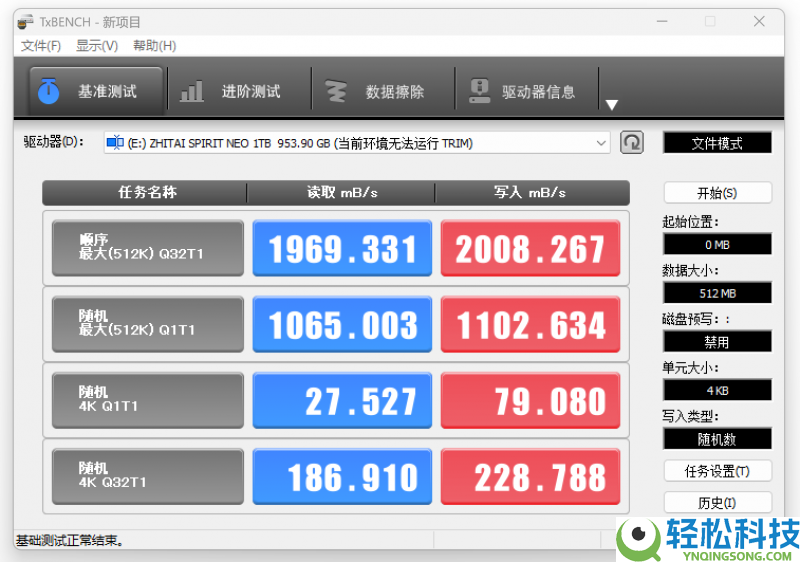Switch to the 基准测试 tab
The height and width of the screenshot is (562, 800).
(96, 91)
